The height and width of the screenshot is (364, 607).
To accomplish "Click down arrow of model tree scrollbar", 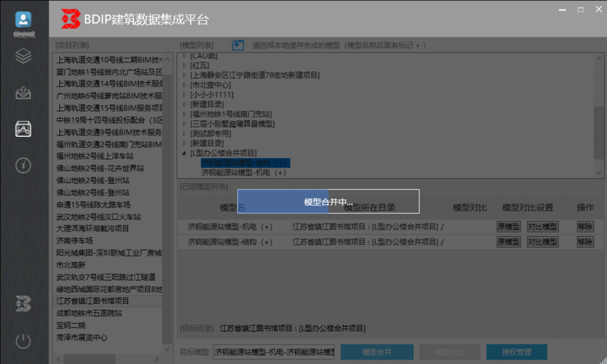I will (599, 173).
